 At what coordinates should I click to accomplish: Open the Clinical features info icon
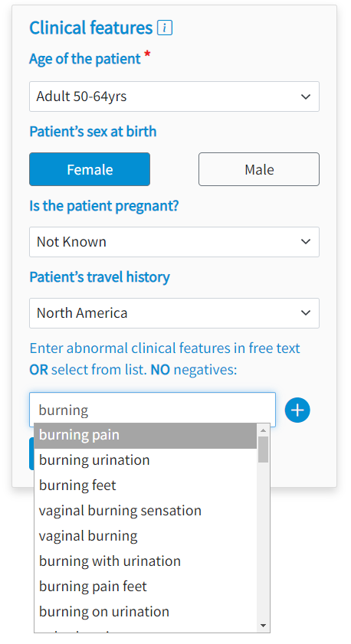pos(165,28)
